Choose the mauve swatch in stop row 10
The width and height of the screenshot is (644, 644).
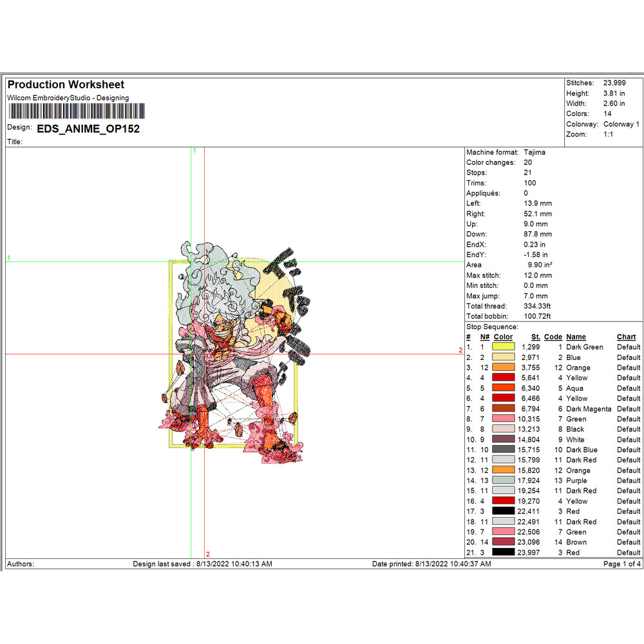pyautogui.click(x=504, y=440)
